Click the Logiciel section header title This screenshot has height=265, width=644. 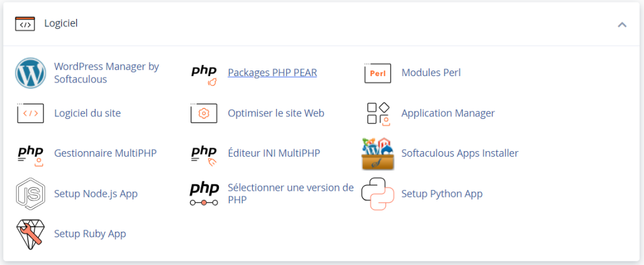60,24
